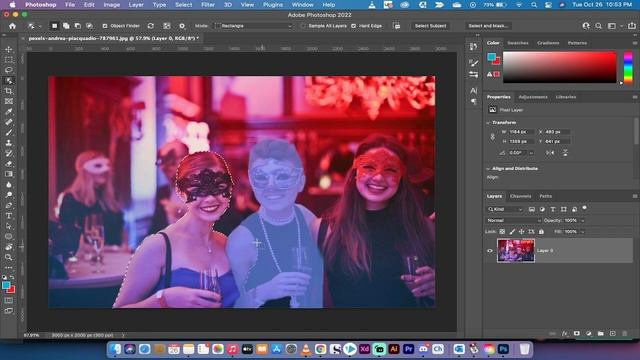Open Normal blend mode dropdown
Screen dimensions: 640x360
[x=513, y=220]
